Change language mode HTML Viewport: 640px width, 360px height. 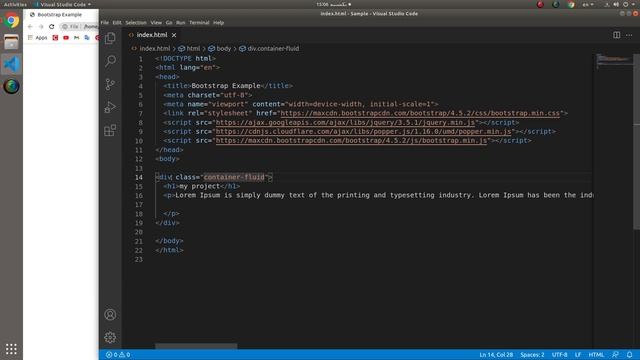596,355
